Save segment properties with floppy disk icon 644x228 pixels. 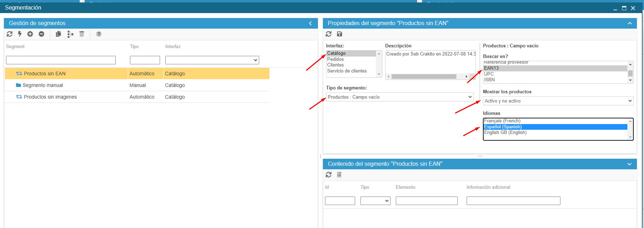(340, 34)
